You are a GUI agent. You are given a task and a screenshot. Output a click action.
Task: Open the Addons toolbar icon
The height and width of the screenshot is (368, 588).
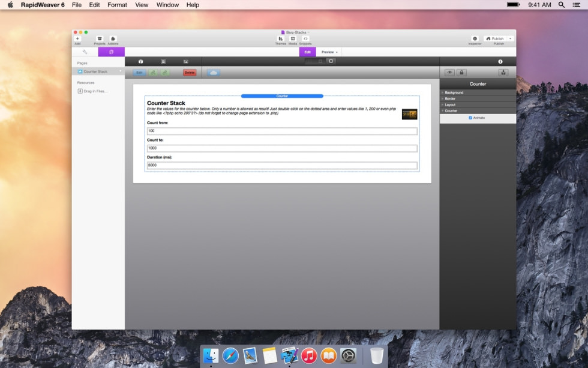click(113, 38)
